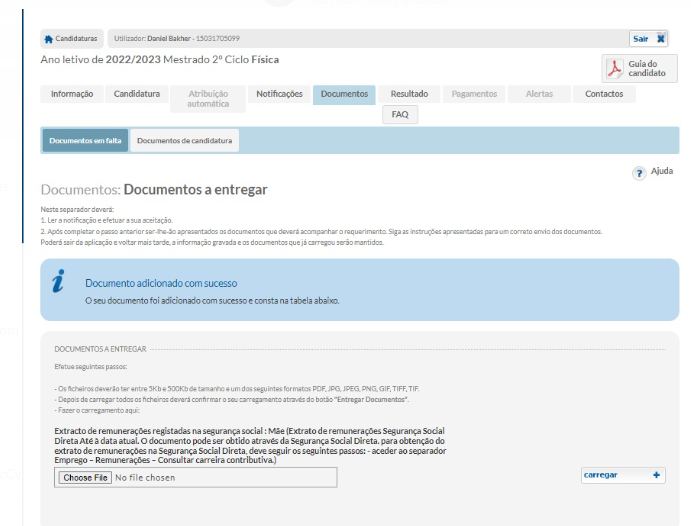Click the info icon in success message
Screen dimensions: 691x526
point(58,281)
